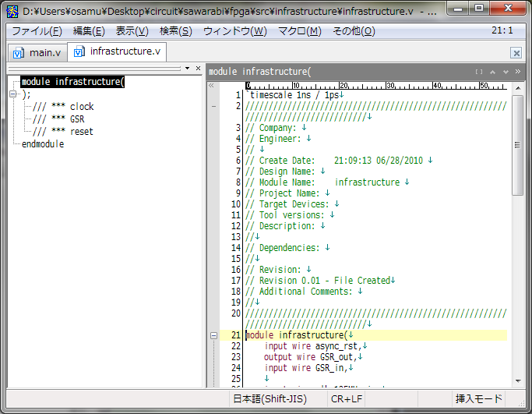The image size is (532, 414).
Task: Collapse the double arrow beside the ruler
Action: pos(212,85)
